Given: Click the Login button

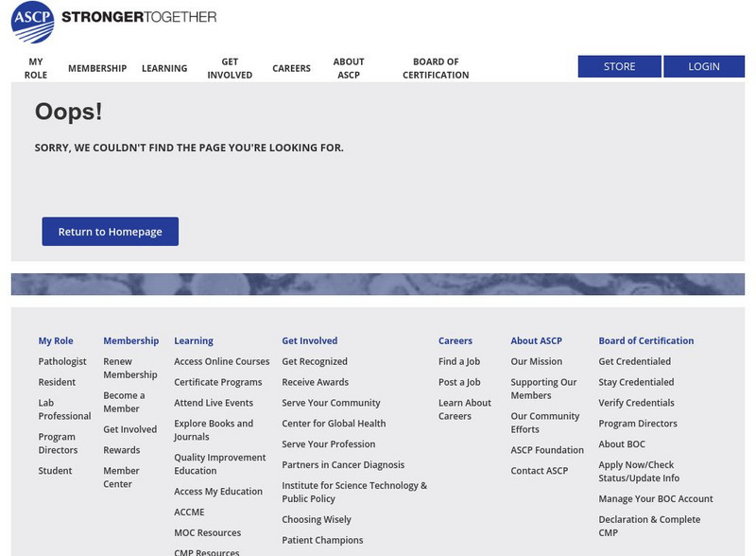Looking at the screenshot, I should tap(704, 66).
